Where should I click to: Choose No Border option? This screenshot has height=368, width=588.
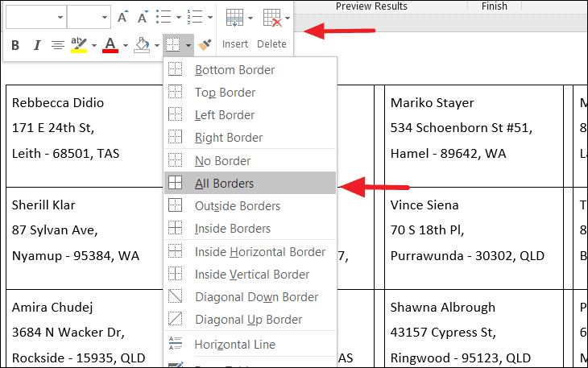click(251, 161)
